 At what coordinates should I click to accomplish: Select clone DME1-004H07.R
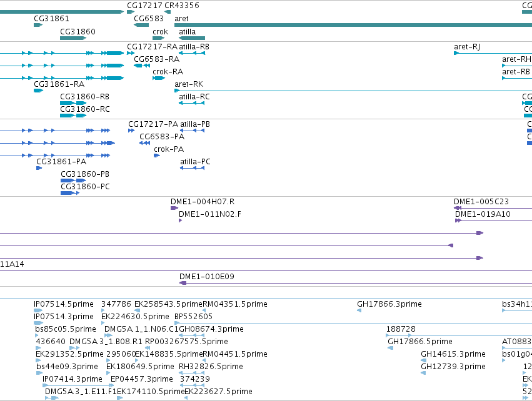174,208
